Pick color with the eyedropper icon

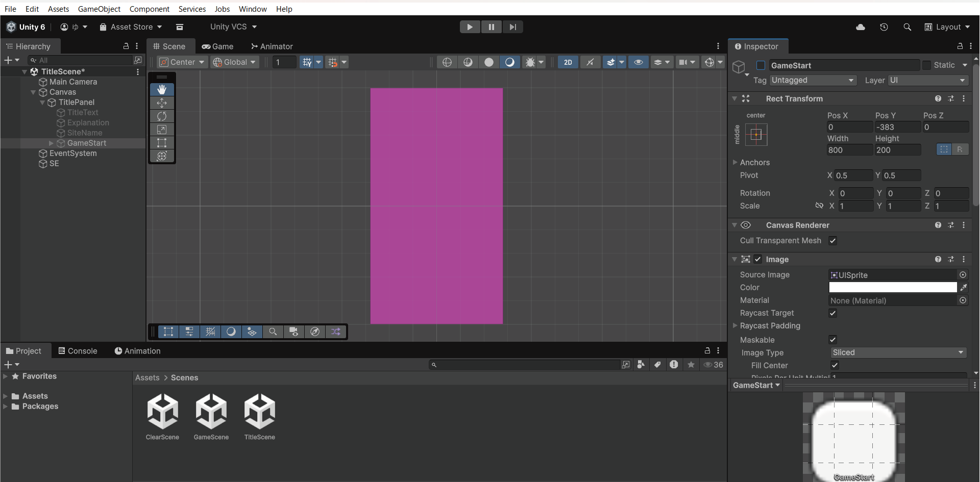[x=963, y=288]
